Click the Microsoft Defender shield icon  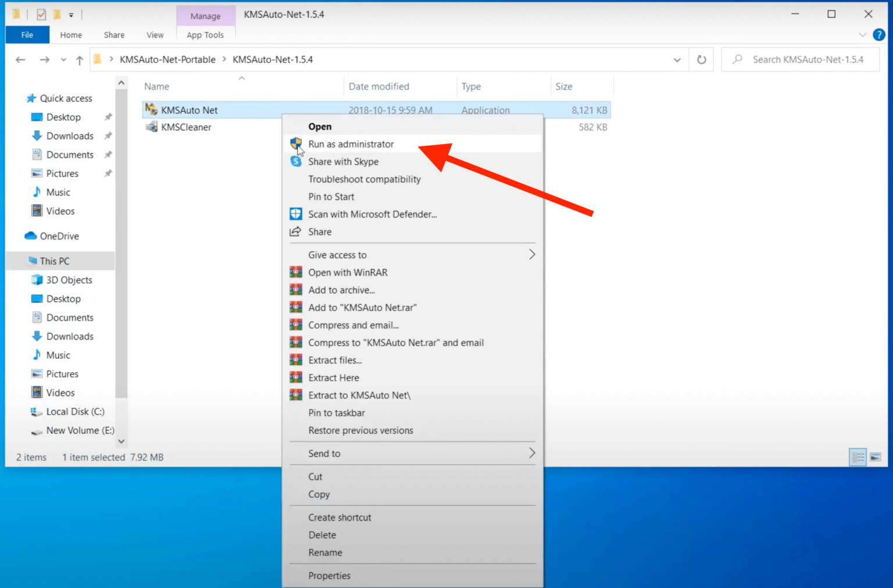coord(296,214)
